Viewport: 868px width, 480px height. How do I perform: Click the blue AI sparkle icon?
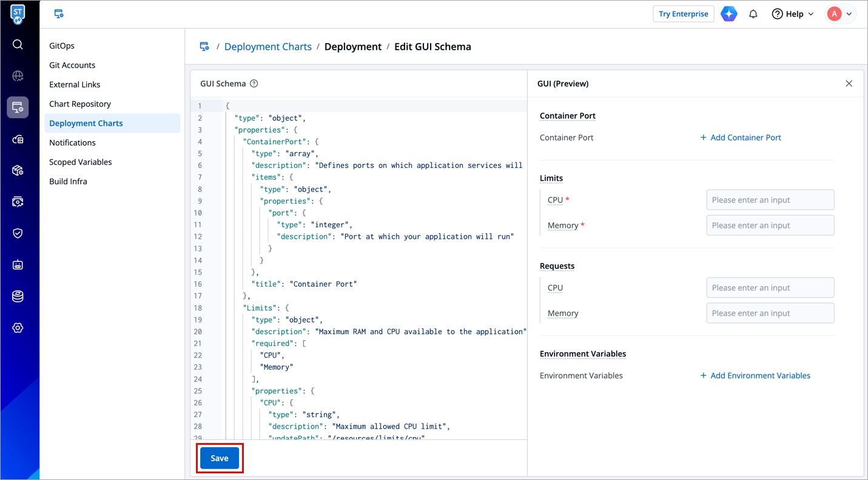click(728, 14)
